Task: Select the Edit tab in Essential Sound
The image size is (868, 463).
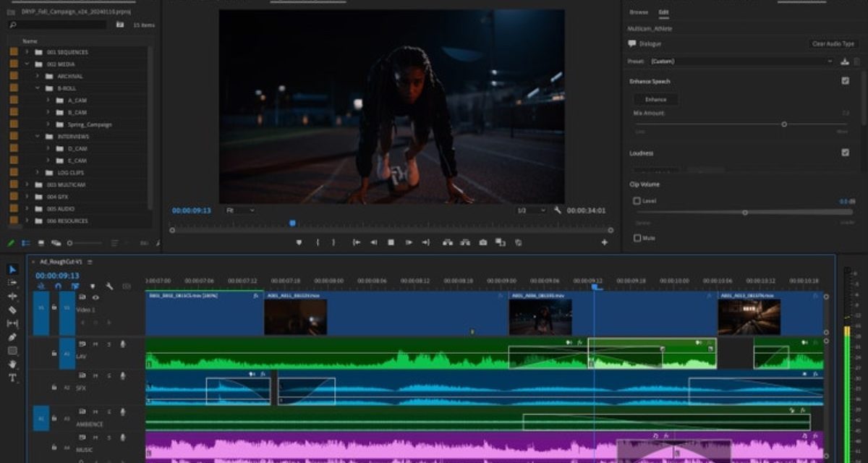Action: [663, 12]
